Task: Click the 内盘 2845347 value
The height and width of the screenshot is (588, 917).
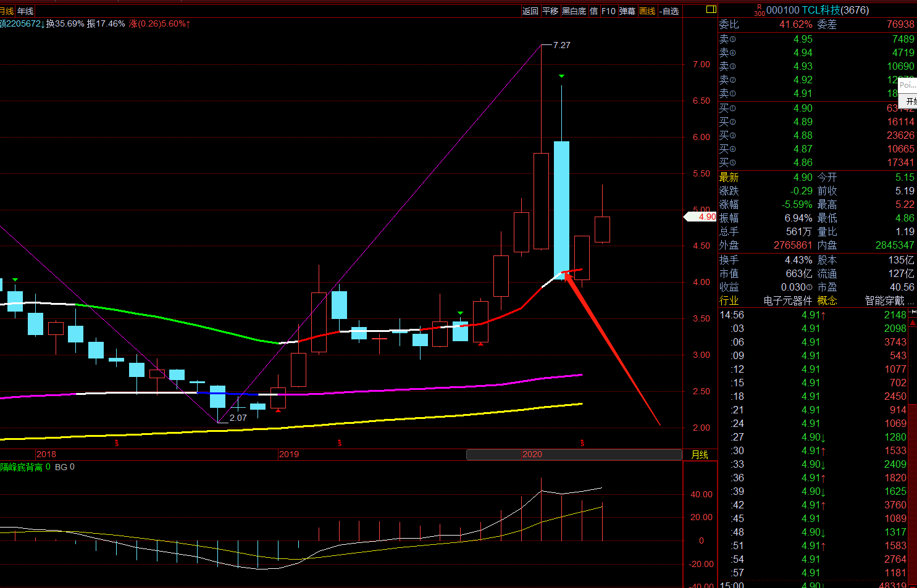Action: tap(895, 245)
